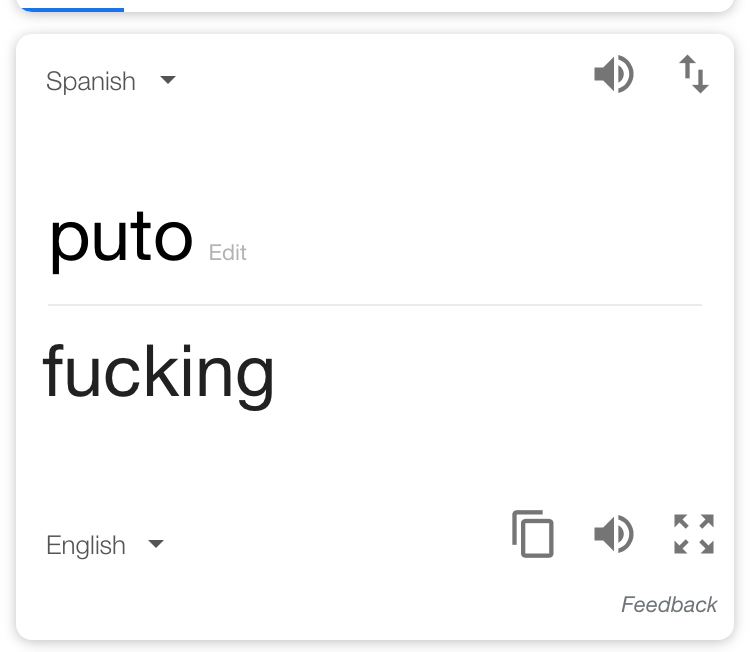Click the divider line between source and translation
This screenshot has width=750, height=652.
point(375,304)
